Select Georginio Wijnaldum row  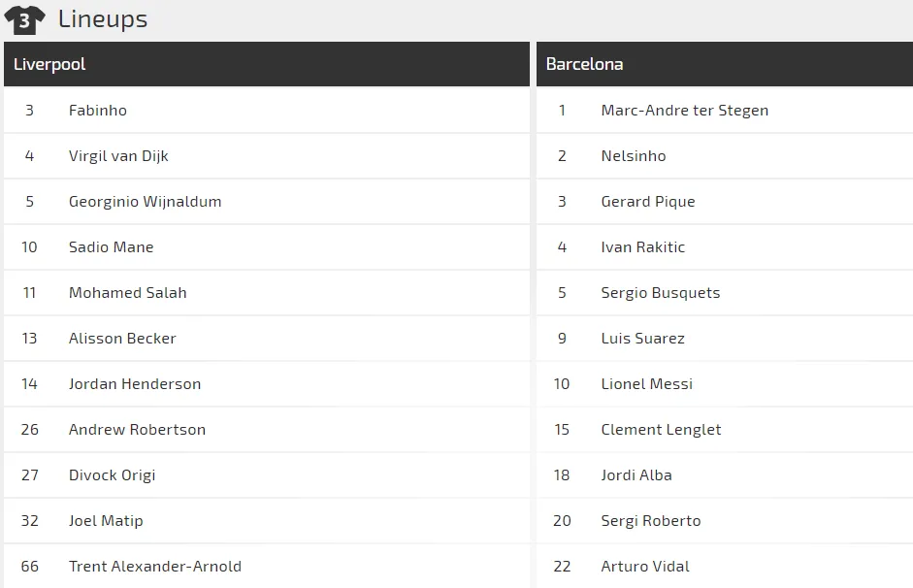coord(145,202)
